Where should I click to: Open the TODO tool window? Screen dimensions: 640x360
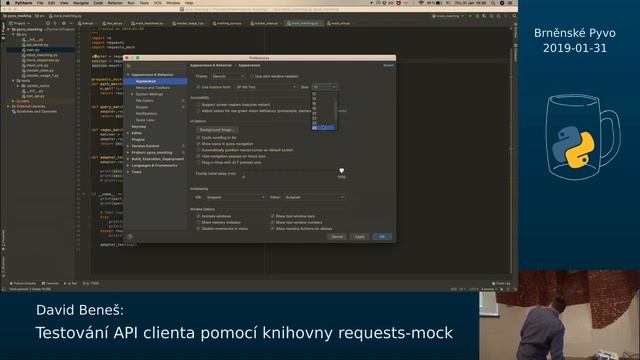pos(91,283)
